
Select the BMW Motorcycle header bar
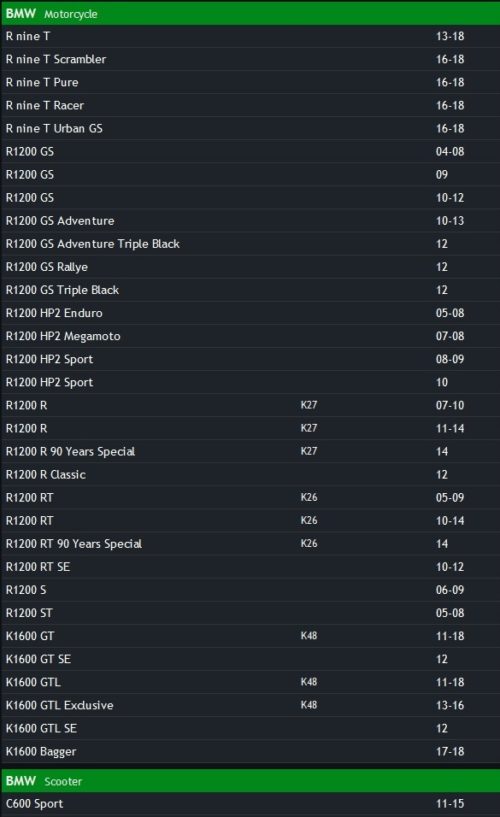coord(250,14)
